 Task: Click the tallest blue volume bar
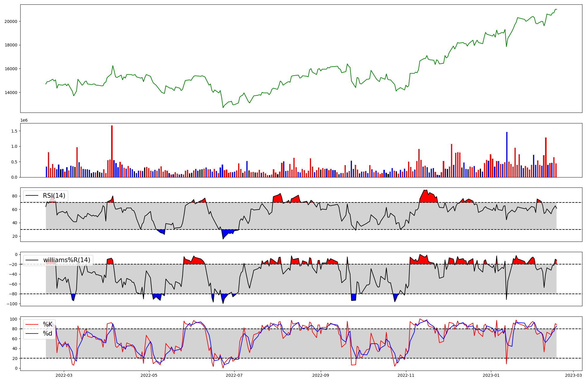[x=507, y=154]
